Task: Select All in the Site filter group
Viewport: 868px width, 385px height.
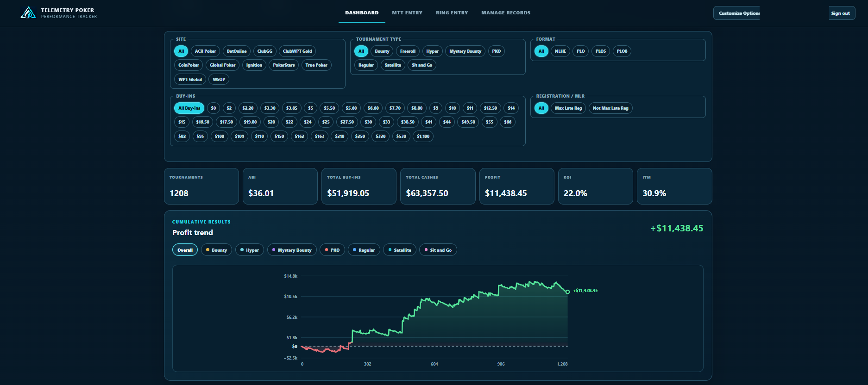Action: pos(181,51)
